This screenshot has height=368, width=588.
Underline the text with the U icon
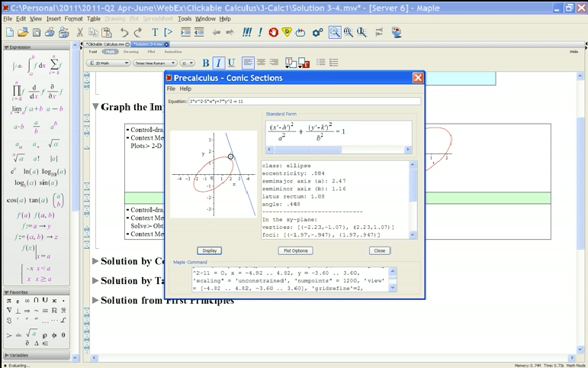tap(231, 63)
